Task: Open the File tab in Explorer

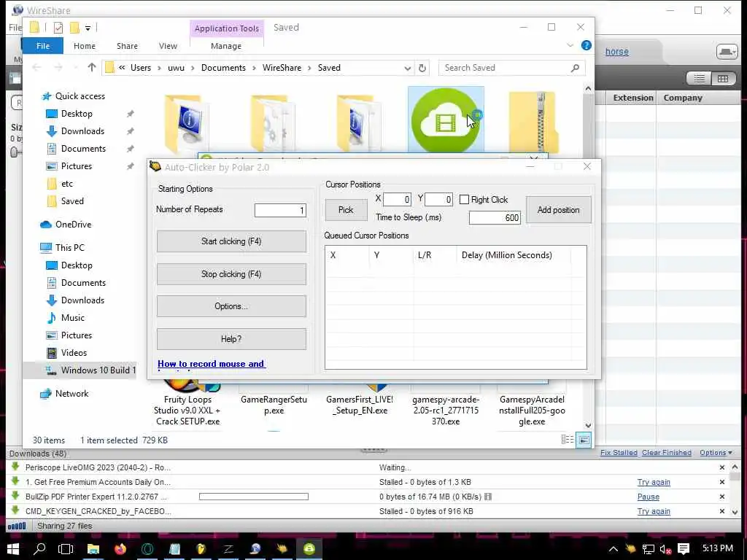Action: click(43, 46)
